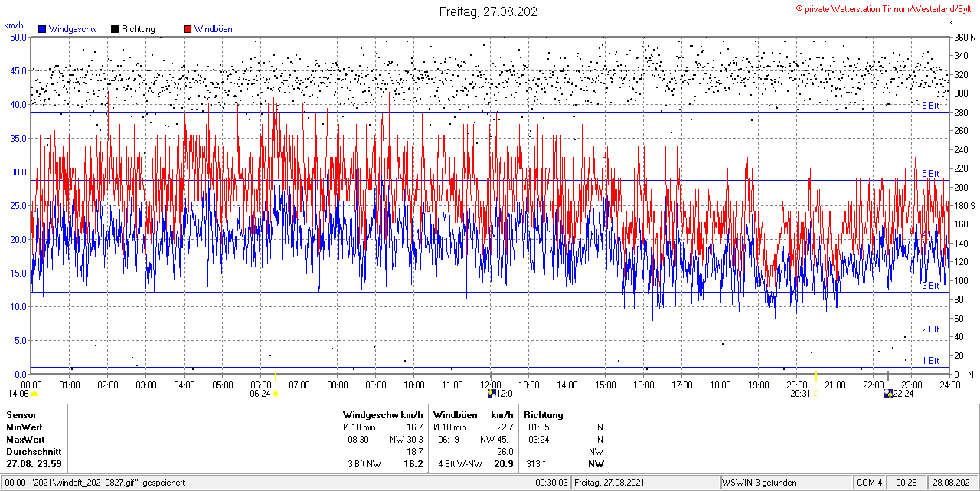The height and width of the screenshot is (491, 980).
Task: Click the 'Richtung' legend label
Action: pos(139,29)
